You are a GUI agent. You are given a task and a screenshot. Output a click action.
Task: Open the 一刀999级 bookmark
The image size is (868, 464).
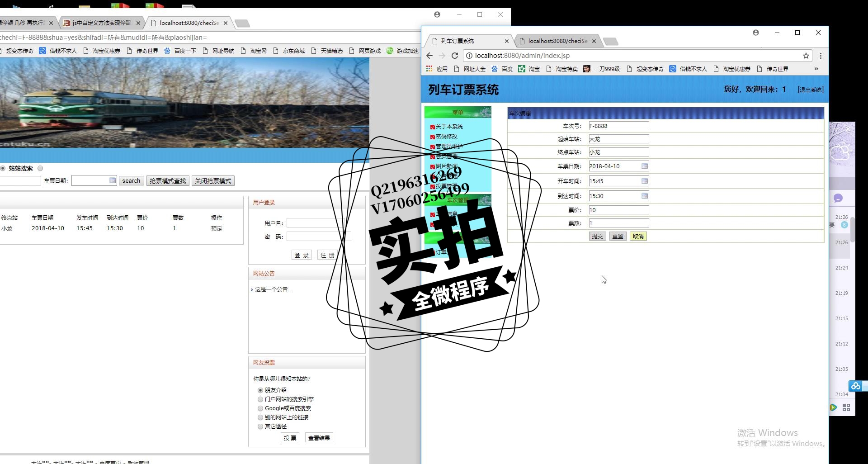click(601, 69)
